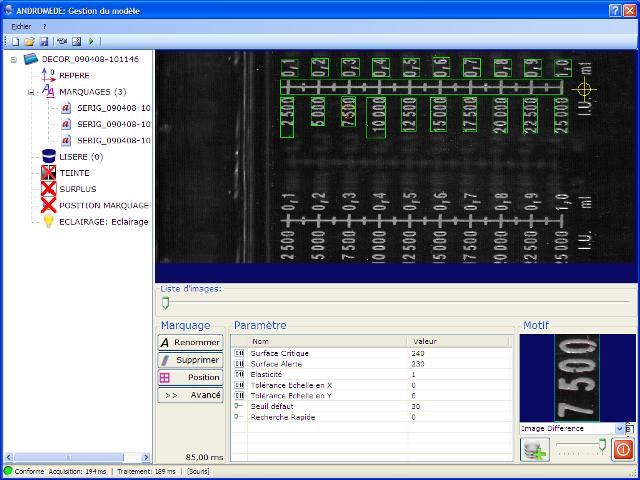Click the Supprimer button
Viewport: 640px width, 480px height.
(x=190, y=359)
